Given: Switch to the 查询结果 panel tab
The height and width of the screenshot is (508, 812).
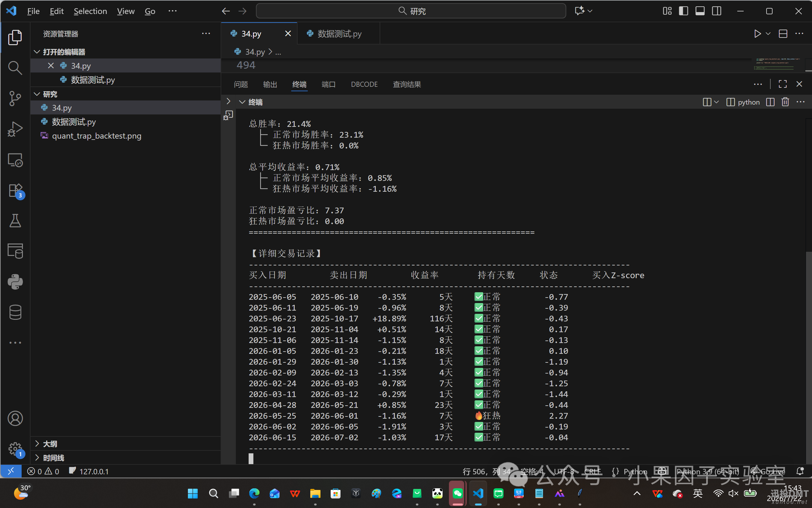Looking at the screenshot, I should [x=407, y=84].
